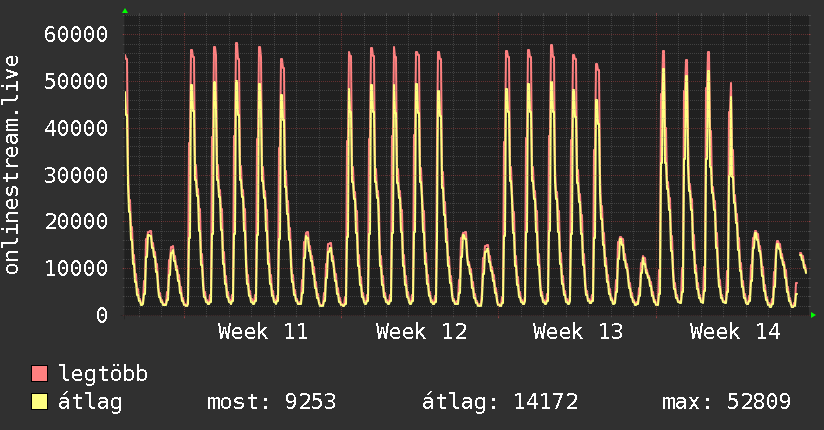This screenshot has width=824, height=430.
Task: Click the yellow átlag legend color swatch
Action: coord(39,402)
